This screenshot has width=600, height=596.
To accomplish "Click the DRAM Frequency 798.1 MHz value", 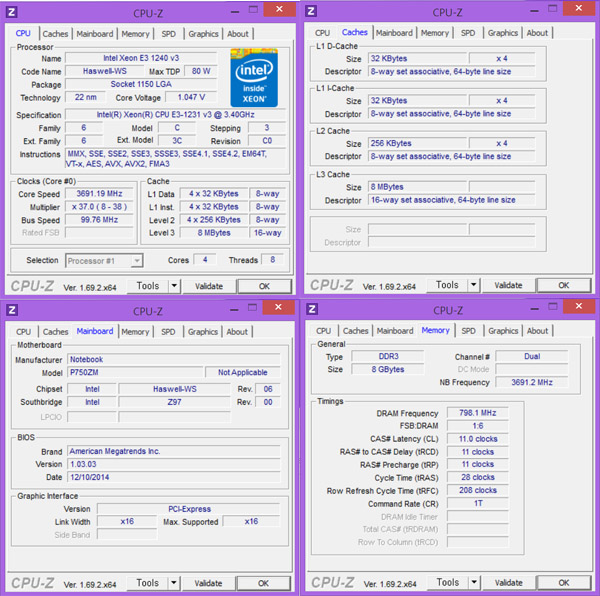I will [478, 413].
